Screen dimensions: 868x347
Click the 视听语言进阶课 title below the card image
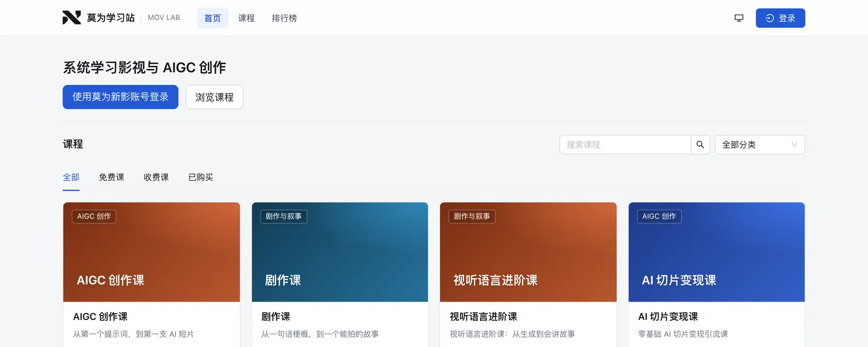tap(483, 317)
